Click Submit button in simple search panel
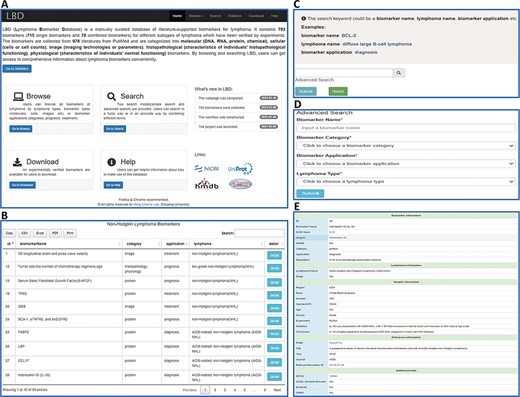This screenshot has height=397, width=520. click(306, 91)
